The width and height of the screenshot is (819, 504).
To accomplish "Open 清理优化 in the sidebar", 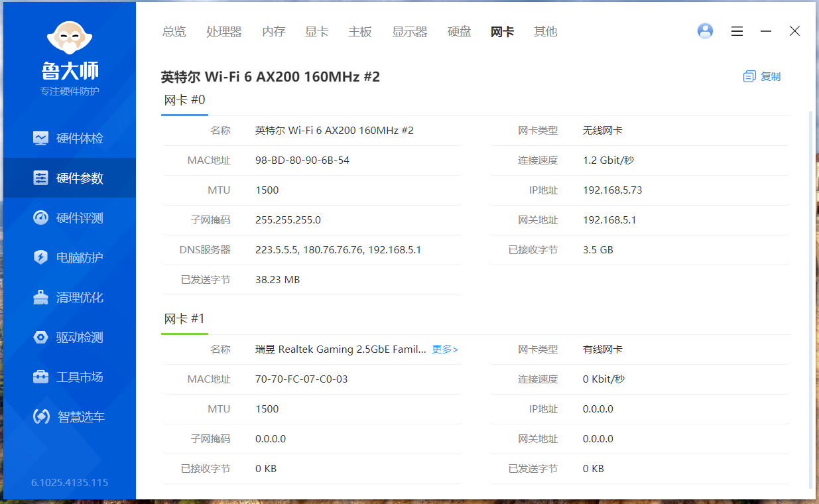I will pyautogui.click(x=69, y=297).
